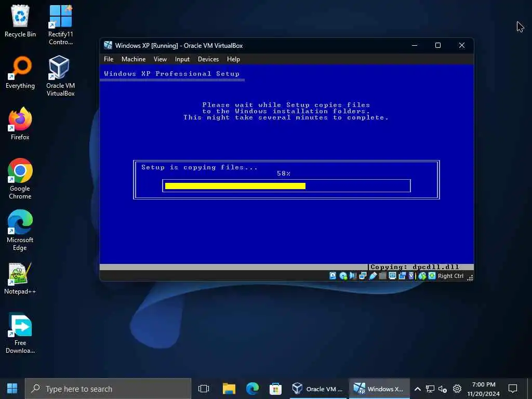Image resolution: width=532 pixels, height=399 pixels.
Task: Open Task View on the taskbar
Action: coord(204,389)
